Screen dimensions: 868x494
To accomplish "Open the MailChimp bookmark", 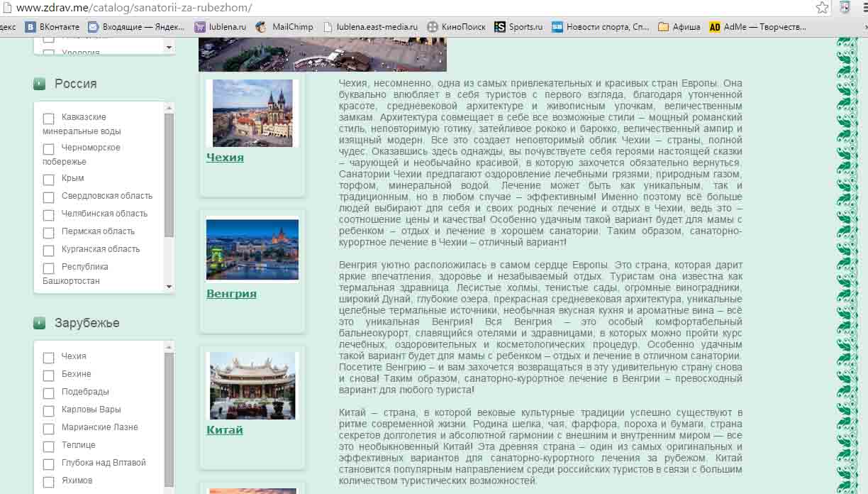I will (286, 27).
